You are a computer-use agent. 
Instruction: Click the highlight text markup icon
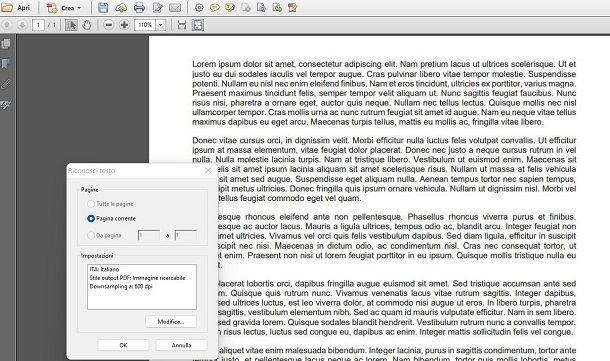point(230,7)
